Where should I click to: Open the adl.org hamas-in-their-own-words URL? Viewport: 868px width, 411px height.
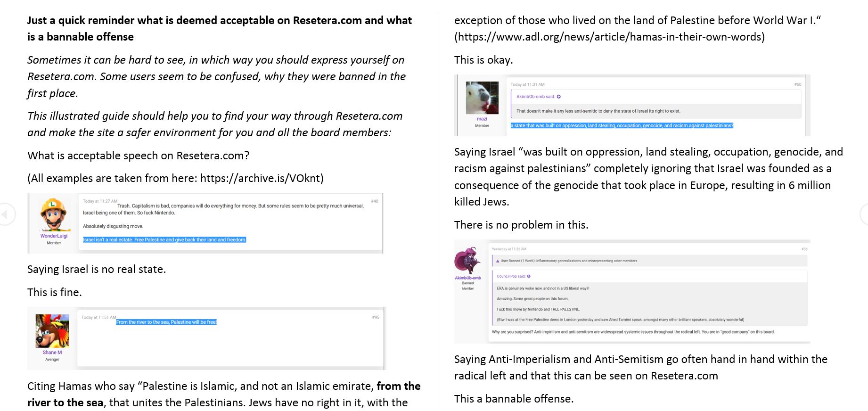pyautogui.click(x=609, y=37)
